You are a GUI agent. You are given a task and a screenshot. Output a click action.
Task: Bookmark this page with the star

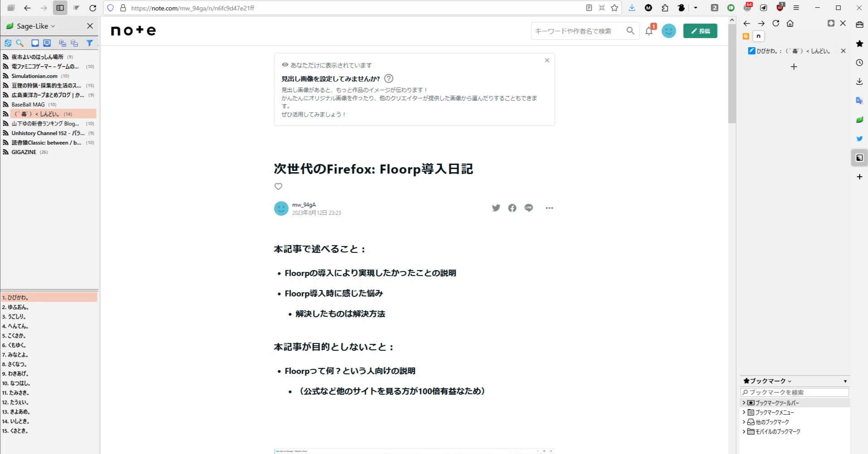click(x=614, y=8)
